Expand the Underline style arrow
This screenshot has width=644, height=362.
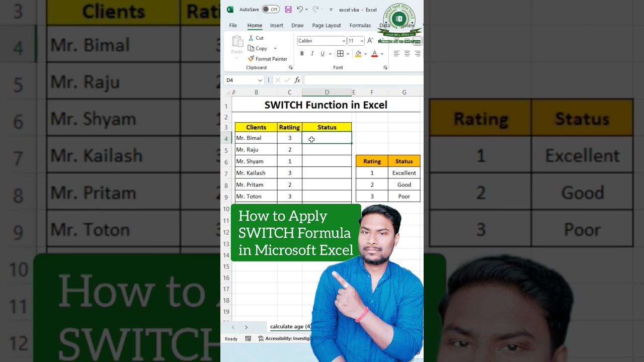click(x=330, y=54)
